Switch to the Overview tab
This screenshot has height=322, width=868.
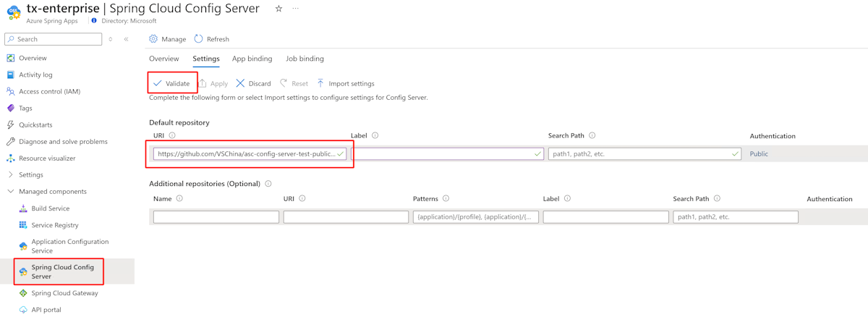click(x=164, y=59)
